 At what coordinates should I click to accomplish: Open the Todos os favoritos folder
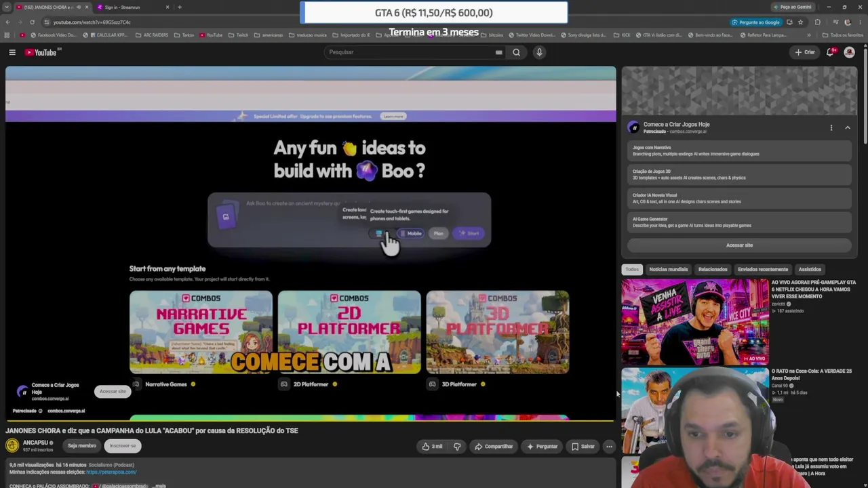coord(843,35)
